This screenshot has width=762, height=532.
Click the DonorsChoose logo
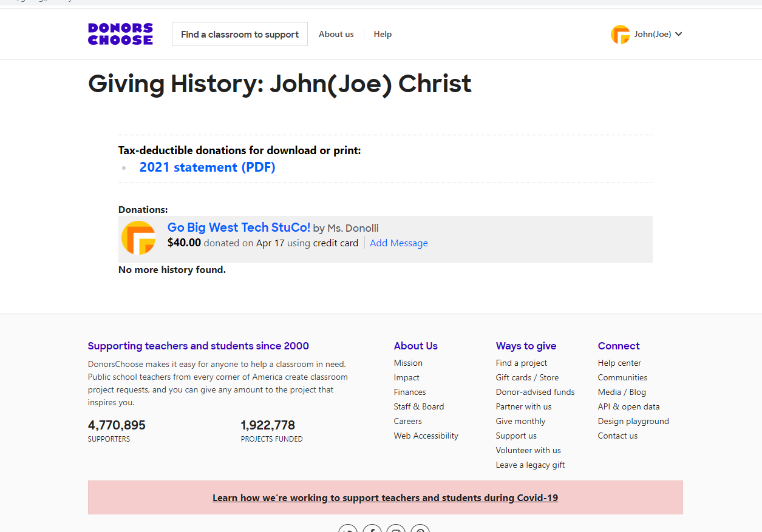tap(120, 34)
